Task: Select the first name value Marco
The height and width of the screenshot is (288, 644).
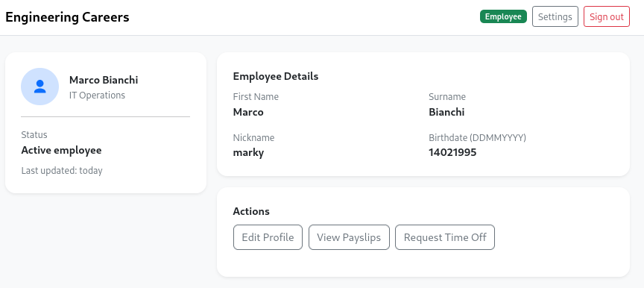Action: tap(248, 112)
